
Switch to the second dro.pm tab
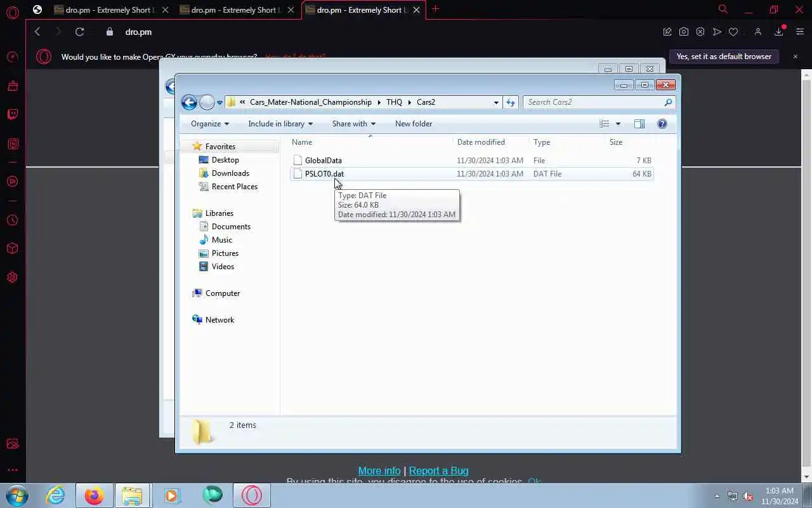pos(237,10)
